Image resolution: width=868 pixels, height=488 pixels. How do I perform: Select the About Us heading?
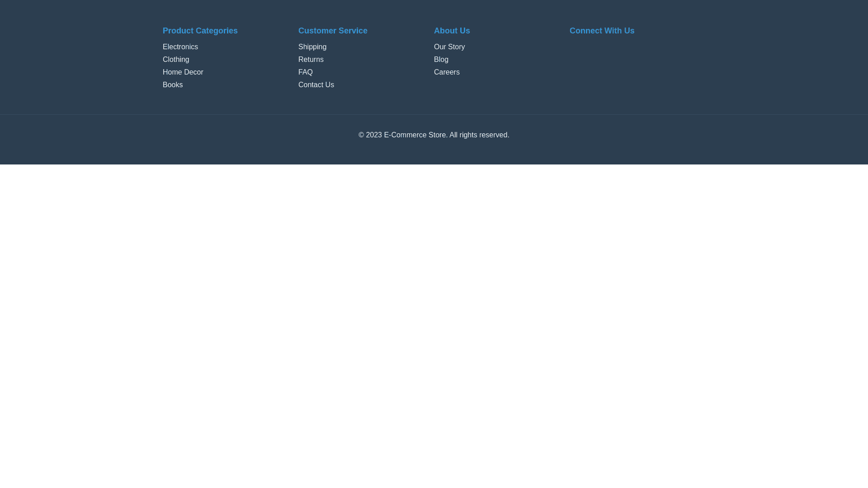pos(452,31)
